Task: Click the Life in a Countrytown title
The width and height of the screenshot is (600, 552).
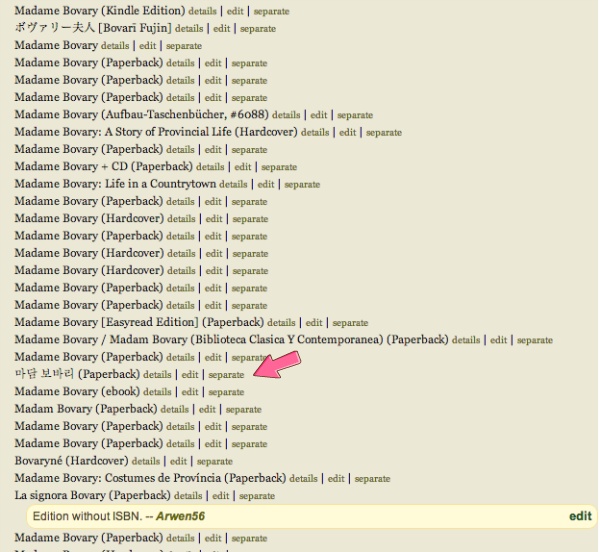Action: tap(115, 184)
